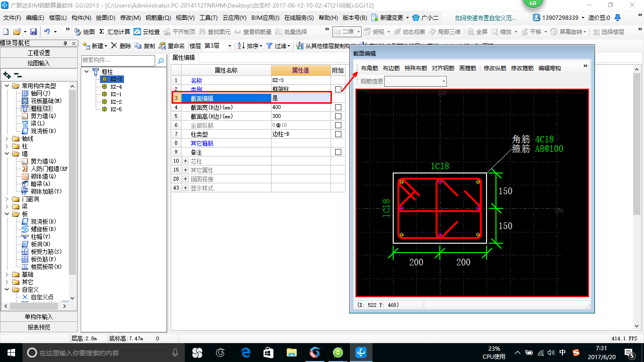Expand the 其它属性 property group

(x=185, y=170)
